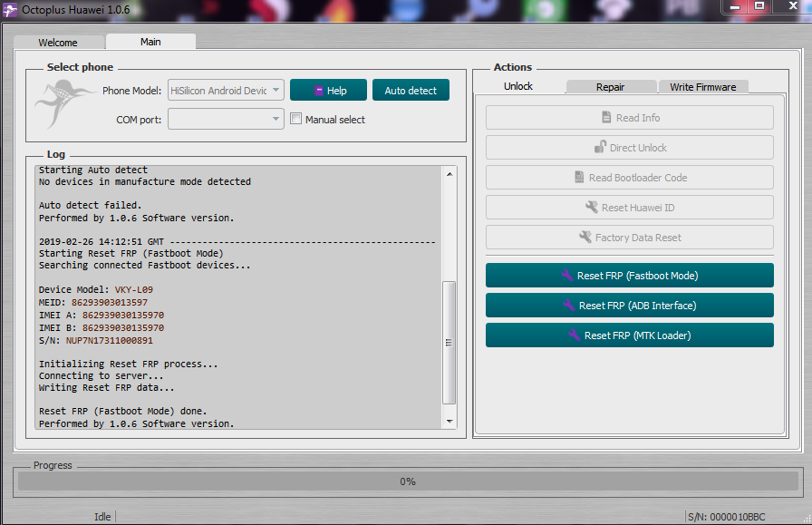Screen dimensions: 812x525
Task: Click the log scroll up arrow
Action: [x=449, y=173]
